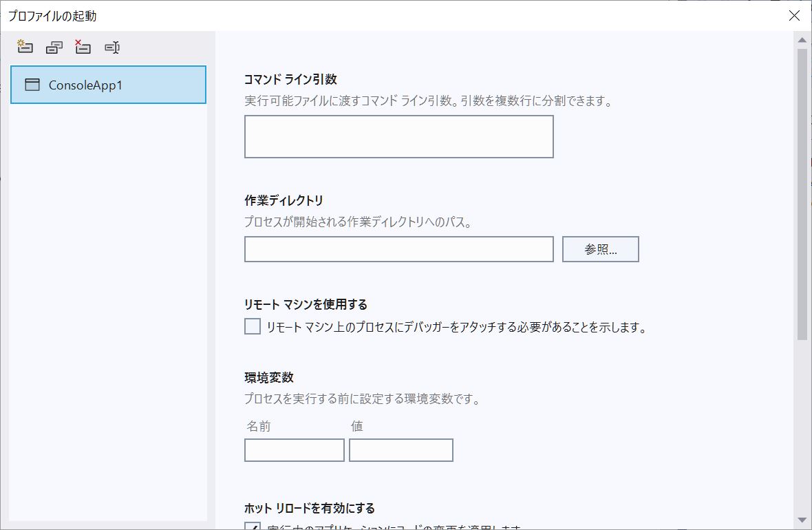
Task: Enable the remote machine checkbox
Action: [252, 326]
